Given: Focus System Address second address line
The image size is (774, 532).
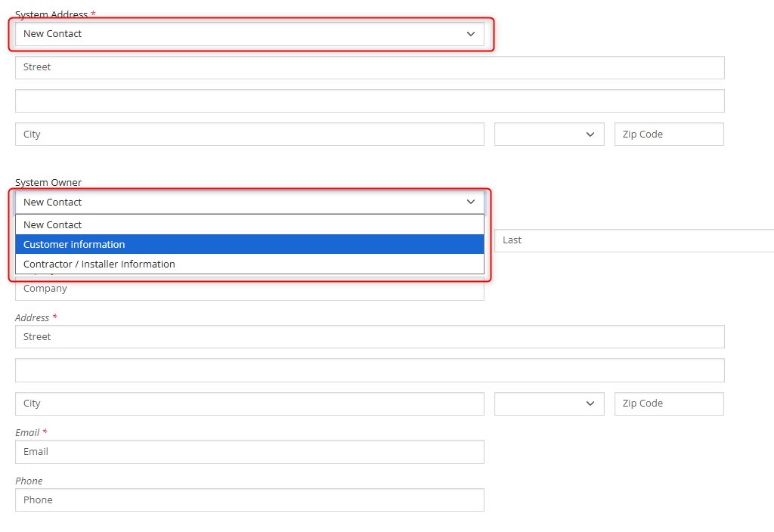Looking at the screenshot, I should click(370, 101).
